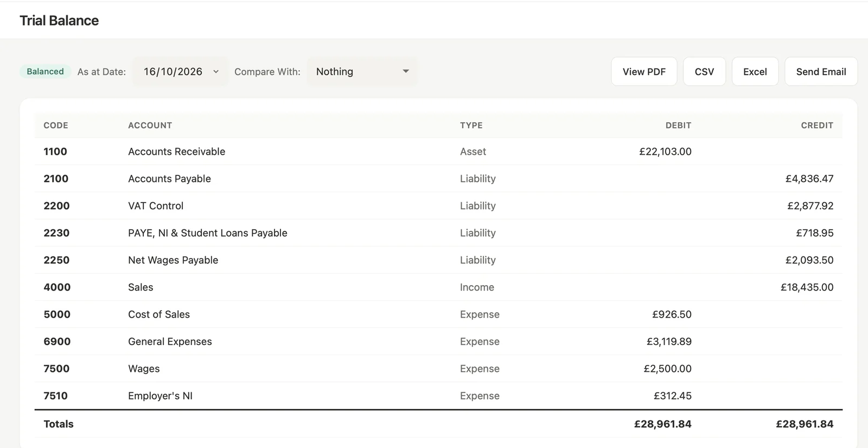This screenshot has height=448, width=868.
Task: Click the Totals row label
Action: click(x=59, y=424)
